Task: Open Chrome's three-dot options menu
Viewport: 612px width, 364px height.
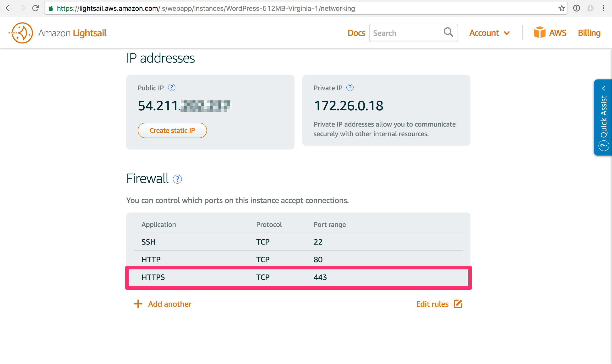Action: pos(603,8)
